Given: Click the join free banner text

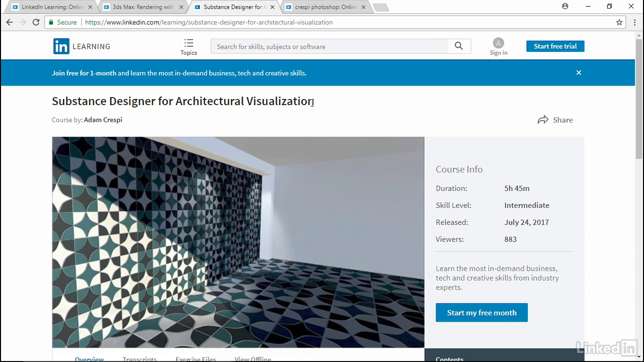Looking at the screenshot, I should coord(179,73).
